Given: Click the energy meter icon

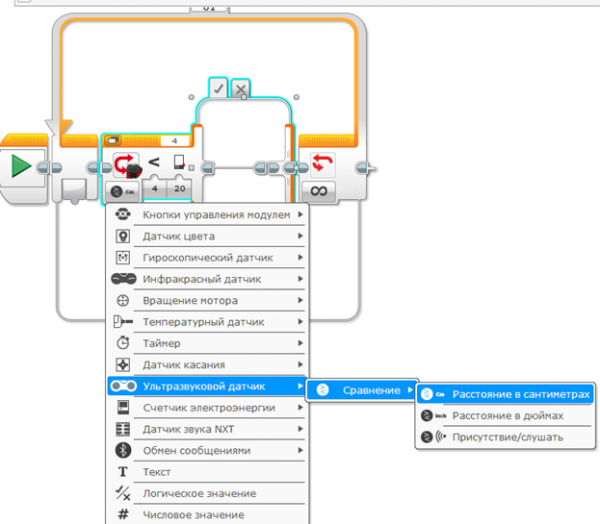Looking at the screenshot, I should tap(123, 408).
